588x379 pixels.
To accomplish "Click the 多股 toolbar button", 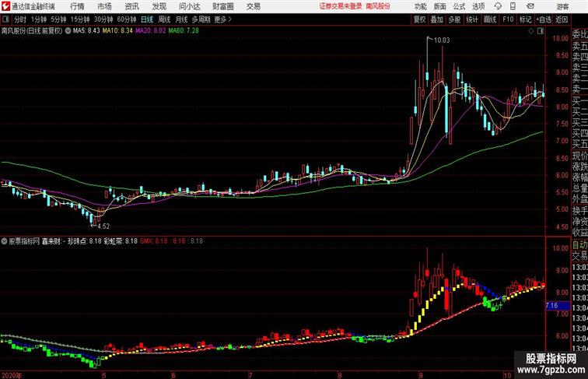I will pyautogui.click(x=454, y=19).
